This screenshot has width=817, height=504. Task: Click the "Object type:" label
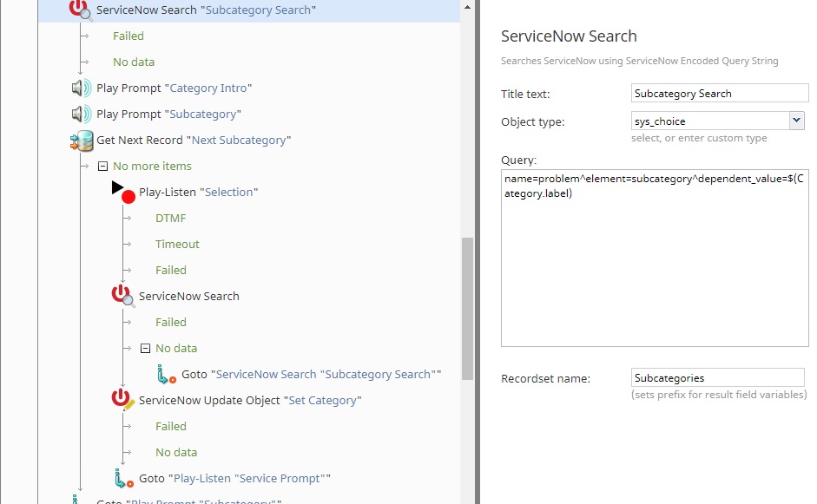point(532,121)
